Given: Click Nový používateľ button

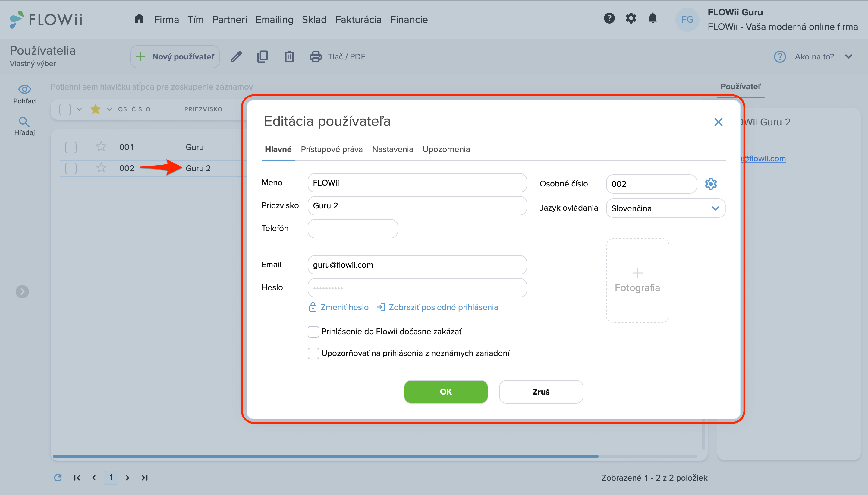Looking at the screenshot, I should pyautogui.click(x=175, y=56).
